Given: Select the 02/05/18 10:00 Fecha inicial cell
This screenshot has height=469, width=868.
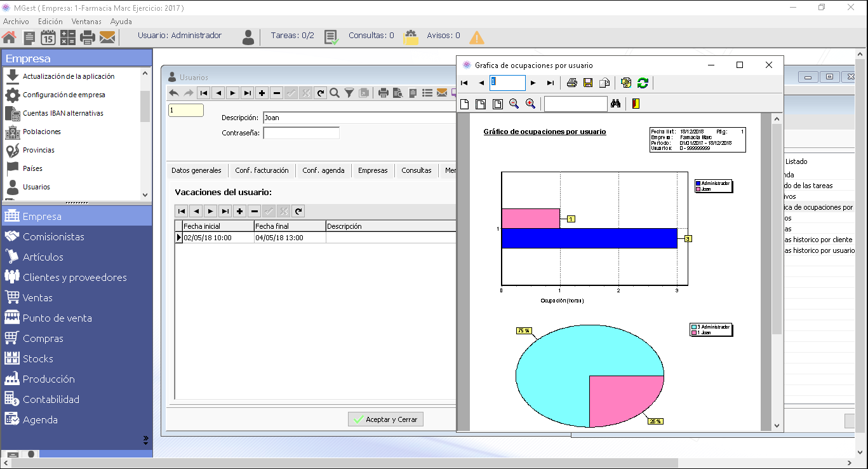Looking at the screenshot, I should (218, 238).
